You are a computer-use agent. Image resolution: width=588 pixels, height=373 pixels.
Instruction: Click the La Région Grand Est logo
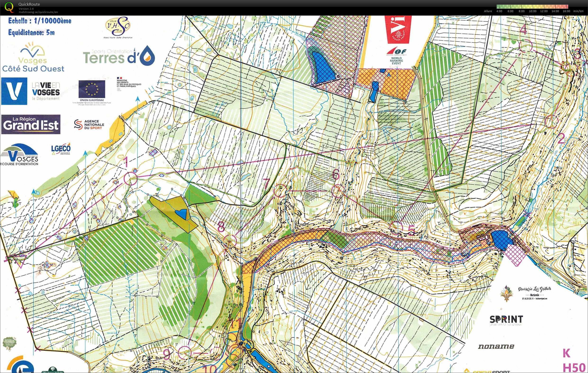tap(31, 125)
